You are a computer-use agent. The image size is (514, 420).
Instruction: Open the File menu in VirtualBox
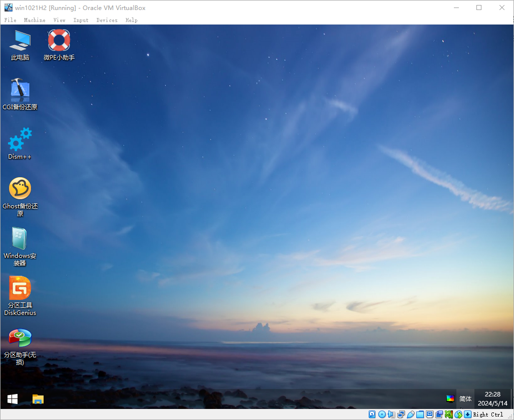point(10,20)
